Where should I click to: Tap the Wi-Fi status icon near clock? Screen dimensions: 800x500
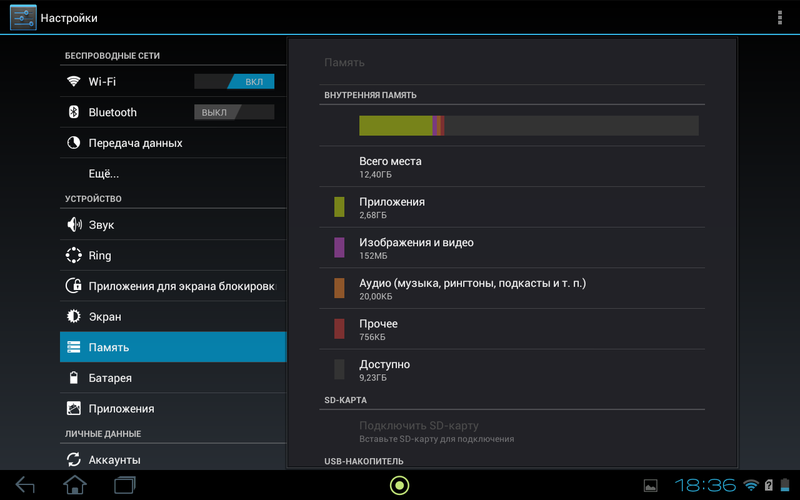tap(751, 485)
